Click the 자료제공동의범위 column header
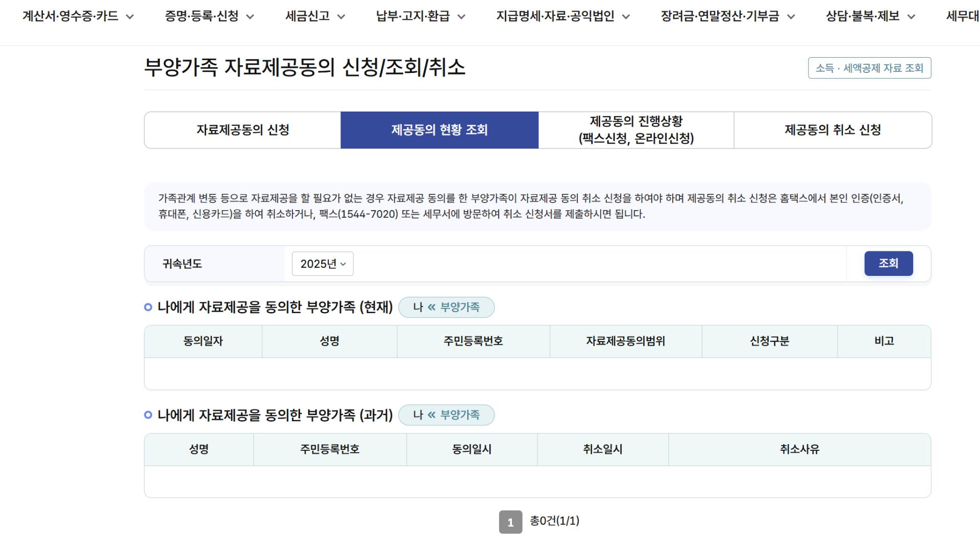This screenshot has width=980, height=538. 625,341
